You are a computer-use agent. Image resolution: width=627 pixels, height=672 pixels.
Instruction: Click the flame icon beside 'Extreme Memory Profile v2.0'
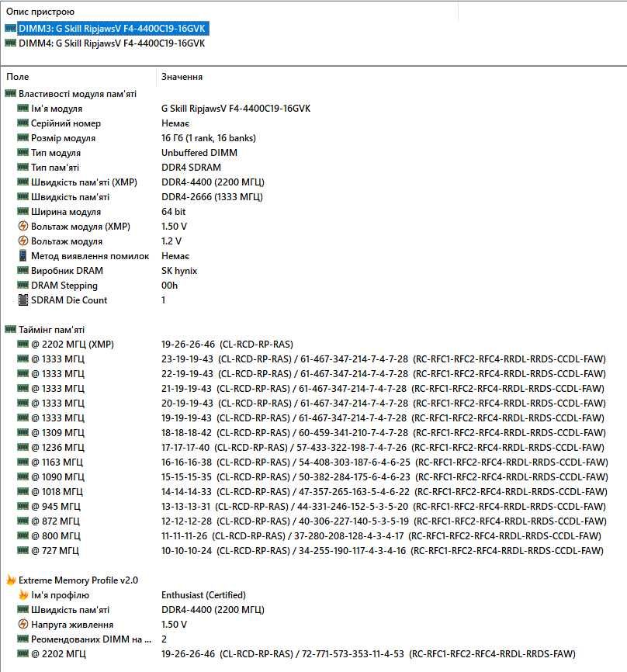coord(10,580)
